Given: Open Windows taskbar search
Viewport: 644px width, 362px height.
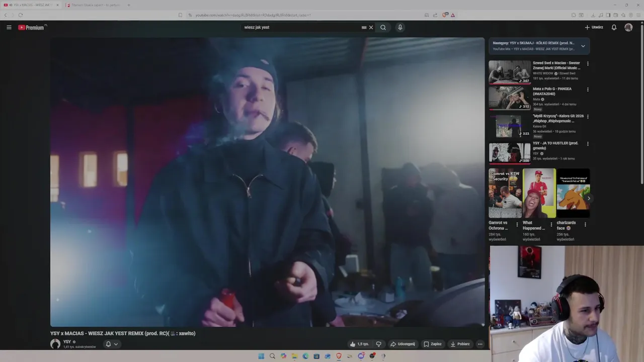Looking at the screenshot, I should pos(272,356).
